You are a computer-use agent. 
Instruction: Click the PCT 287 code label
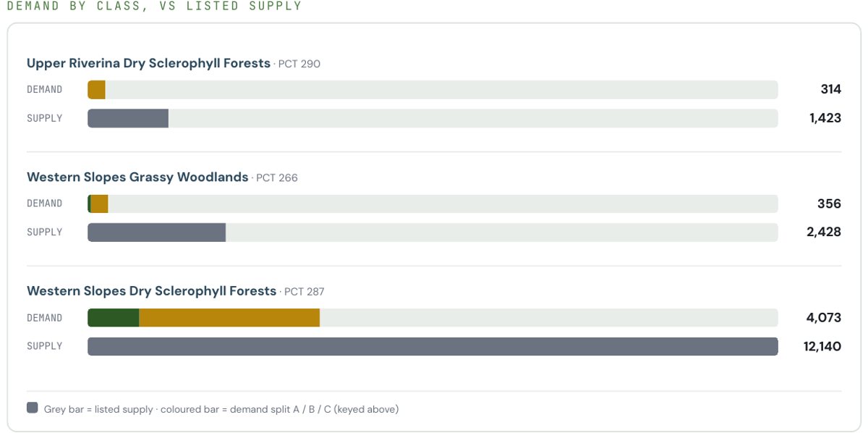click(x=305, y=292)
